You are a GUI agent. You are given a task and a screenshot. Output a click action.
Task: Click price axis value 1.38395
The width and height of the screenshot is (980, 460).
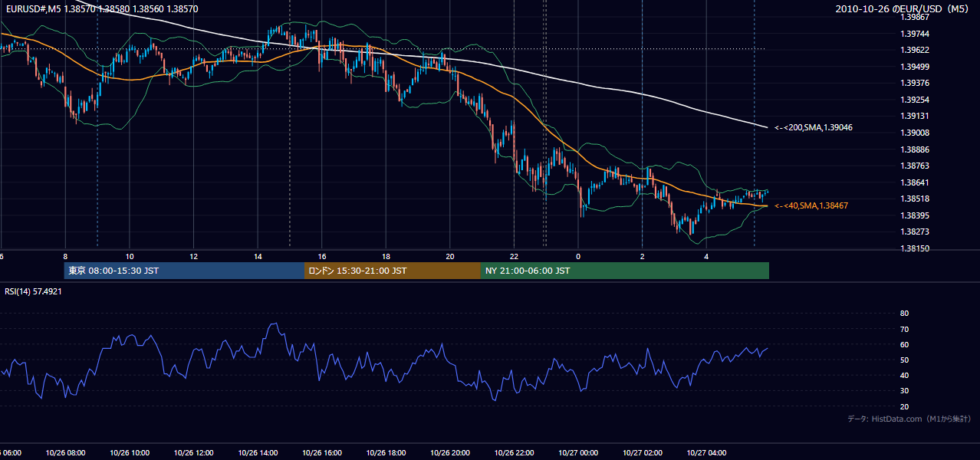(914, 215)
